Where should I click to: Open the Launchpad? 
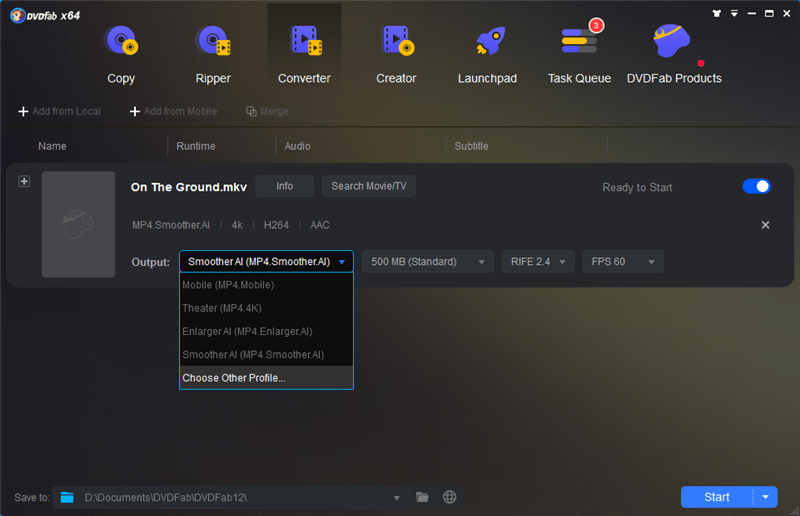coord(487,54)
